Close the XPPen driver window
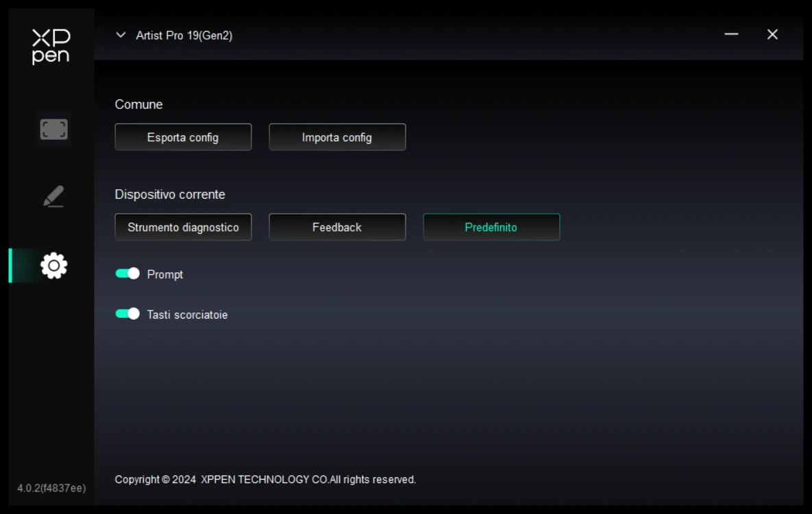 click(772, 34)
